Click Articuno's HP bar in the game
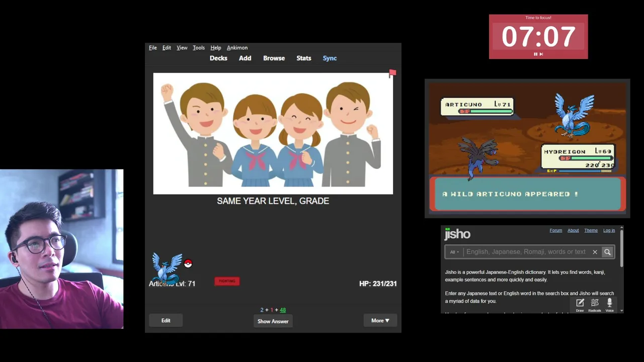This screenshot has height=362, width=644. tap(485, 112)
